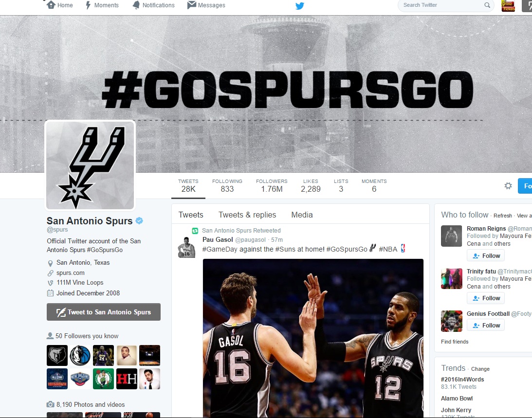Click Tweet to San Antonio Spurs button

click(104, 312)
